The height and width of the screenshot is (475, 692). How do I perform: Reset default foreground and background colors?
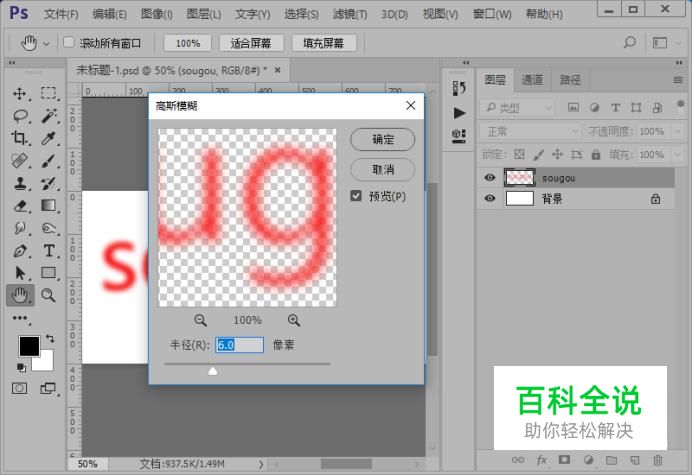pos(21,367)
